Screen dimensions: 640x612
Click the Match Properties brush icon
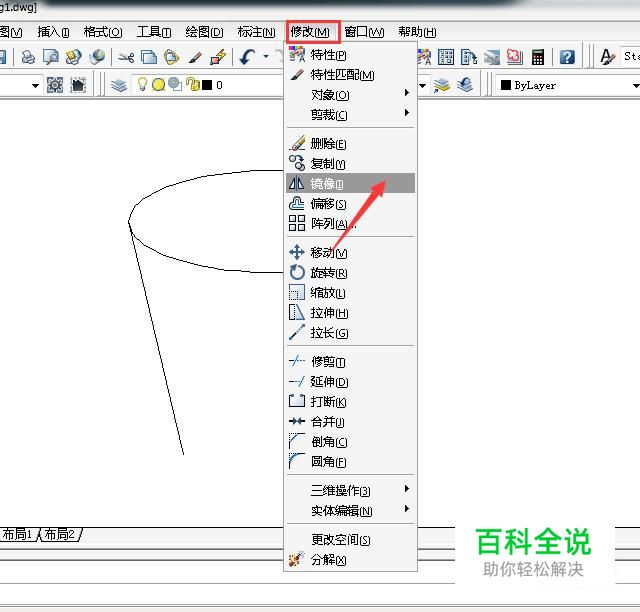coord(195,58)
